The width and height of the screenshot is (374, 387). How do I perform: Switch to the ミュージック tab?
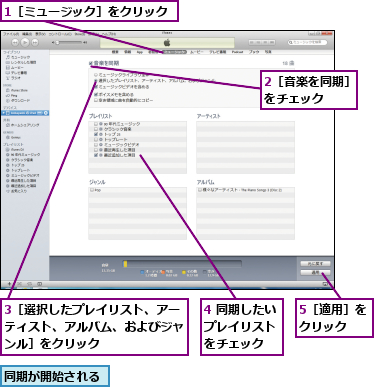click(174, 52)
